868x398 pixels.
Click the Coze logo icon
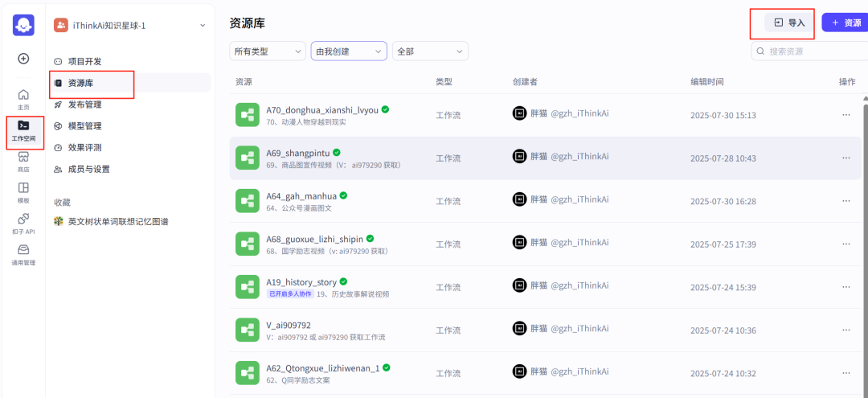[x=23, y=25]
